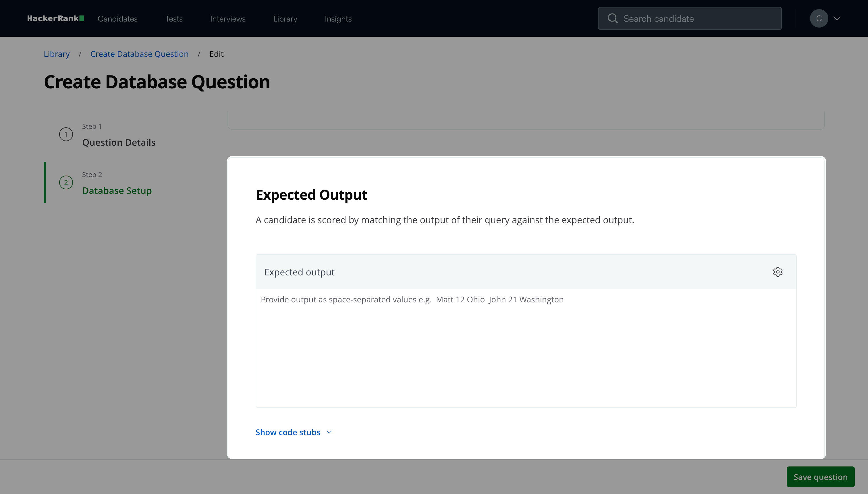The image size is (868, 494).
Task: Click chevron beside Show code stubs
Action: tap(329, 432)
